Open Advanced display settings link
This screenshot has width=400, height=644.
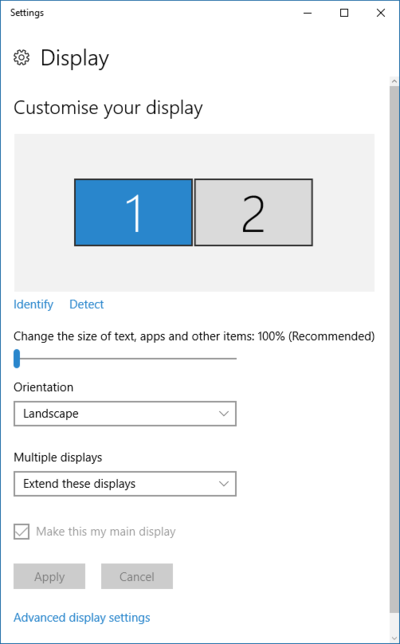coord(82,618)
